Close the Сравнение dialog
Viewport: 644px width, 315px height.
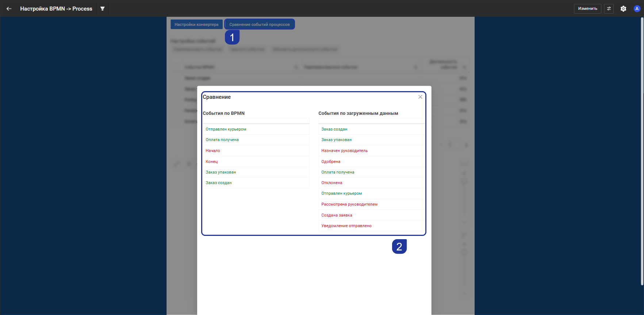(420, 97)
